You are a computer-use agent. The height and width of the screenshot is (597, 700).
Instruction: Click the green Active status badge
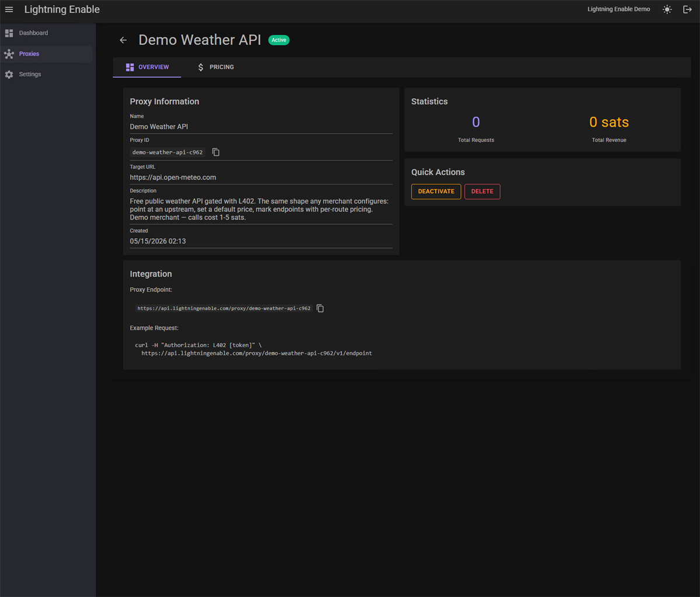coord(279,40)
